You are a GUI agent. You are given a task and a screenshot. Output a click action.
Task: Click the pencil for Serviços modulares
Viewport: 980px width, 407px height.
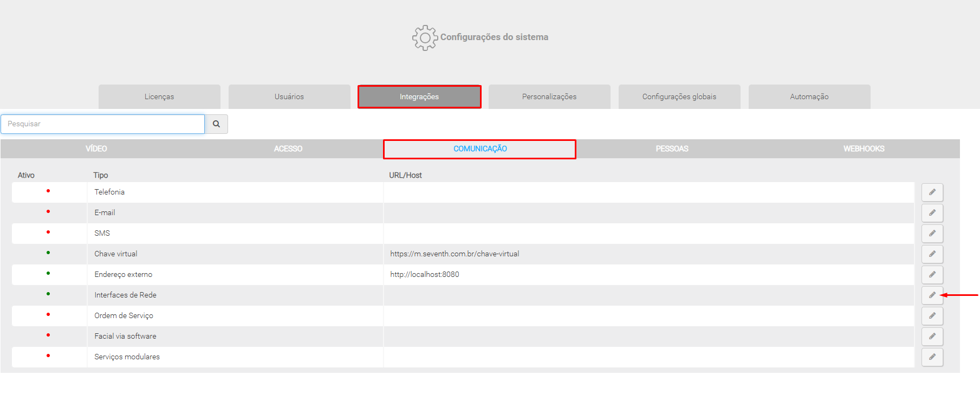pyautogui.click(x=932, y=357)
